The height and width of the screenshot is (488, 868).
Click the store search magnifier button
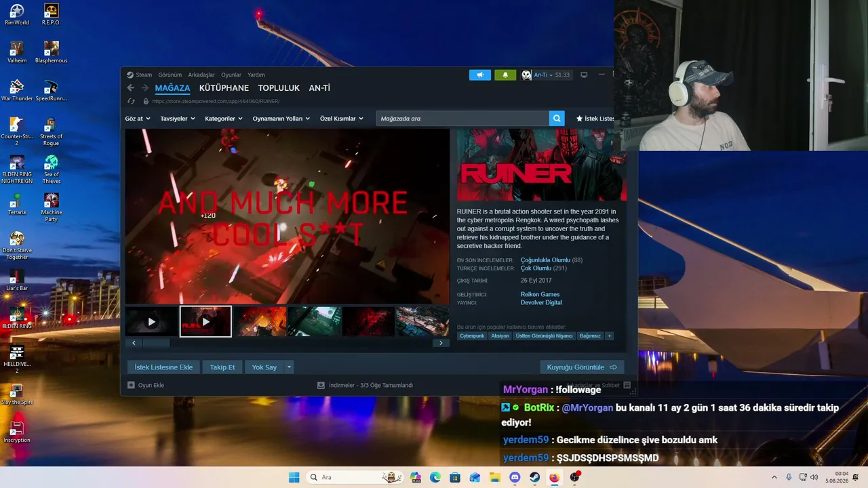(557, 119)
